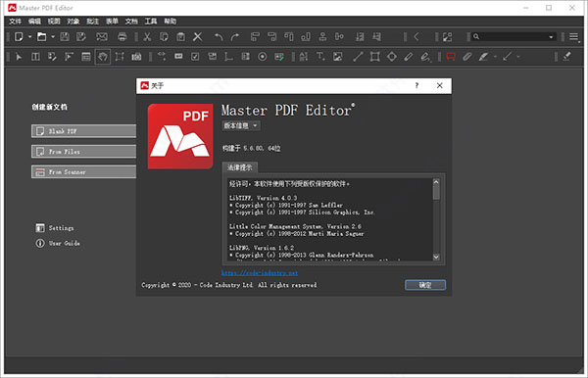Viewport: 588px width, 378px height.
Task: Click the 'LibTIFF, Version 4.0.3' line
Action: coord(264,198)
